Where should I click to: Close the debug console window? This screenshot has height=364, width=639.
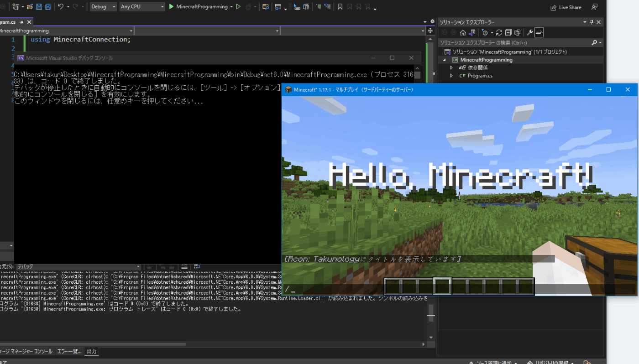(x=411, y=58)
